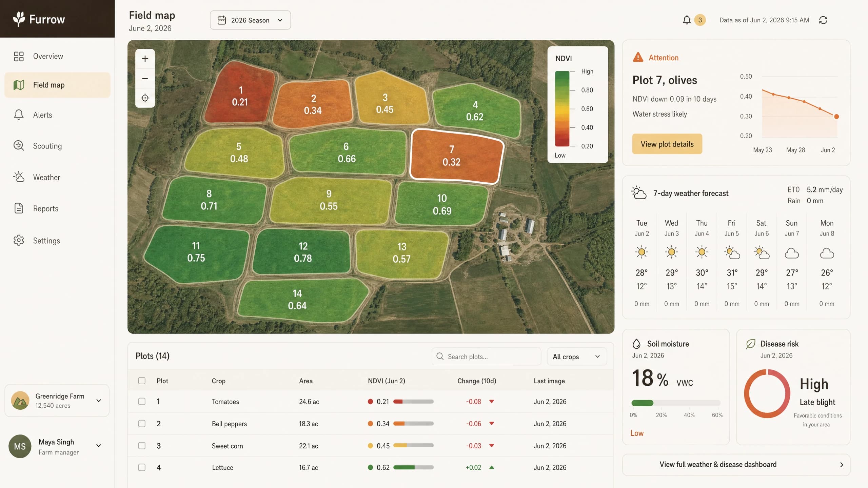Click the search magnifier icon in plots
Viewport: 868px width, 488px height.
point(440,356)
